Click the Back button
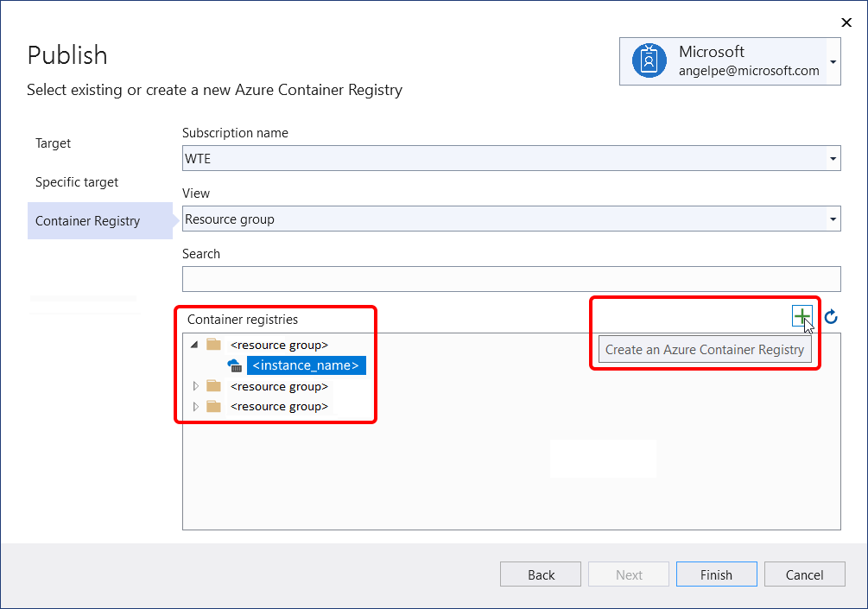This screenshot has width=868, height=609. (540, 574)
